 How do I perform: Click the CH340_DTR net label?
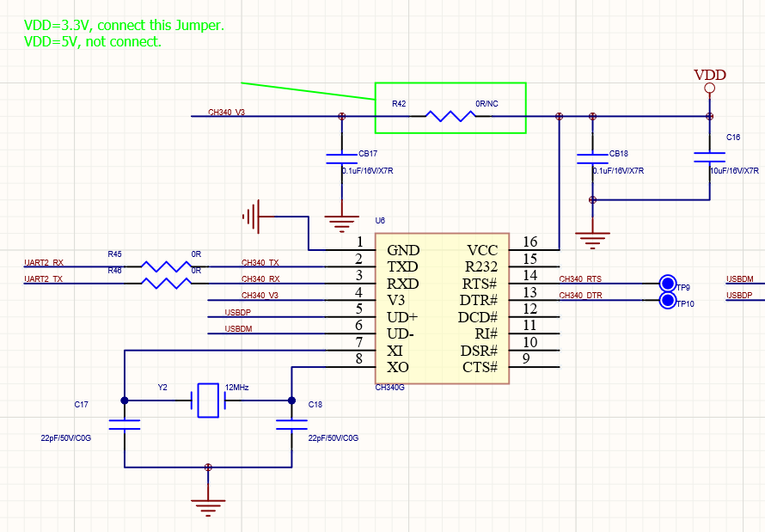(x=580, y=295)
